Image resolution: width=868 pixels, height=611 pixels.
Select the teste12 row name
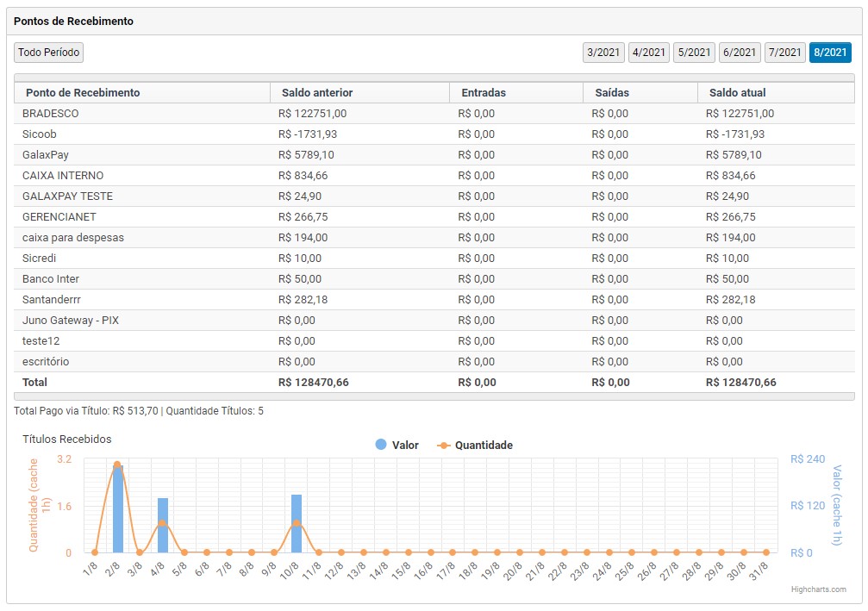click(41, 341)
